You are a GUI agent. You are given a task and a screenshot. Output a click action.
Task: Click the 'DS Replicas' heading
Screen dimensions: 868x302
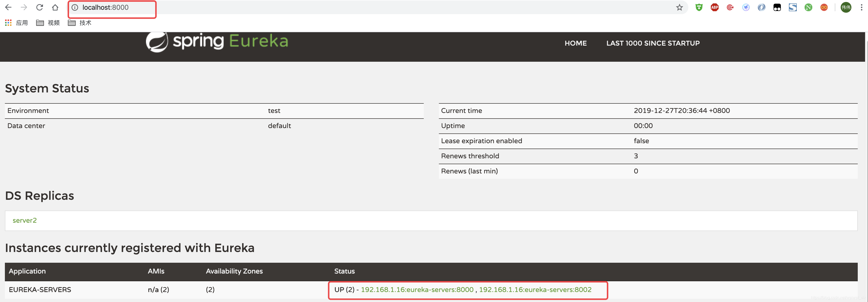pyautogui.click(x=40, y=196)
